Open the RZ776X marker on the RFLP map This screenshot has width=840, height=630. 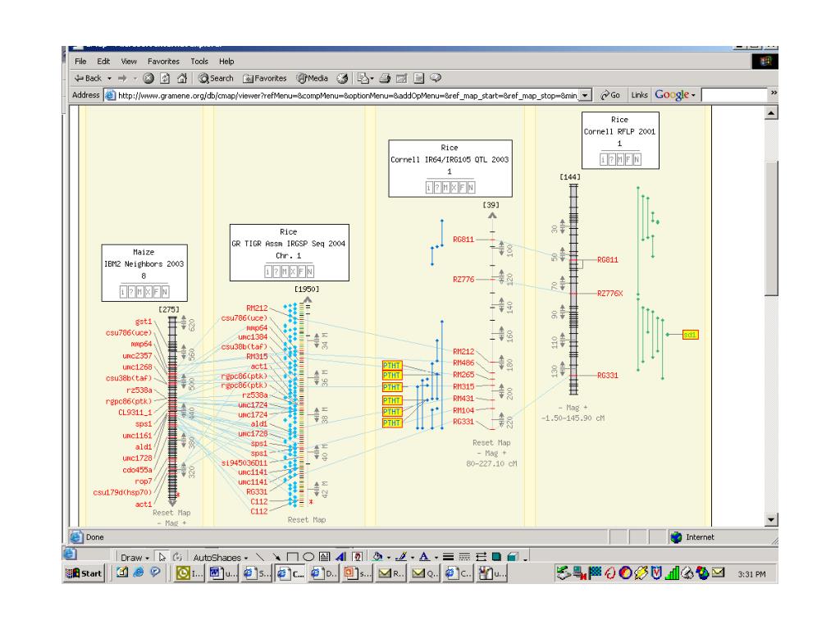point(610,294)
